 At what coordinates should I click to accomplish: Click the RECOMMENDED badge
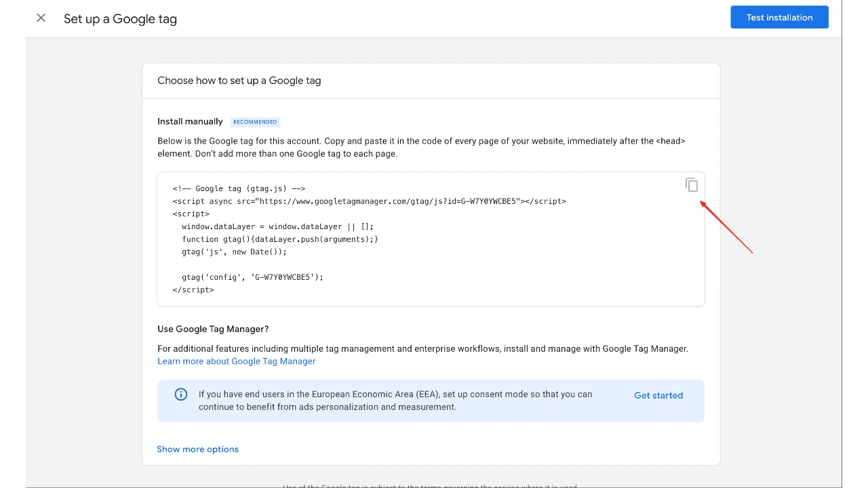(255, 122)
